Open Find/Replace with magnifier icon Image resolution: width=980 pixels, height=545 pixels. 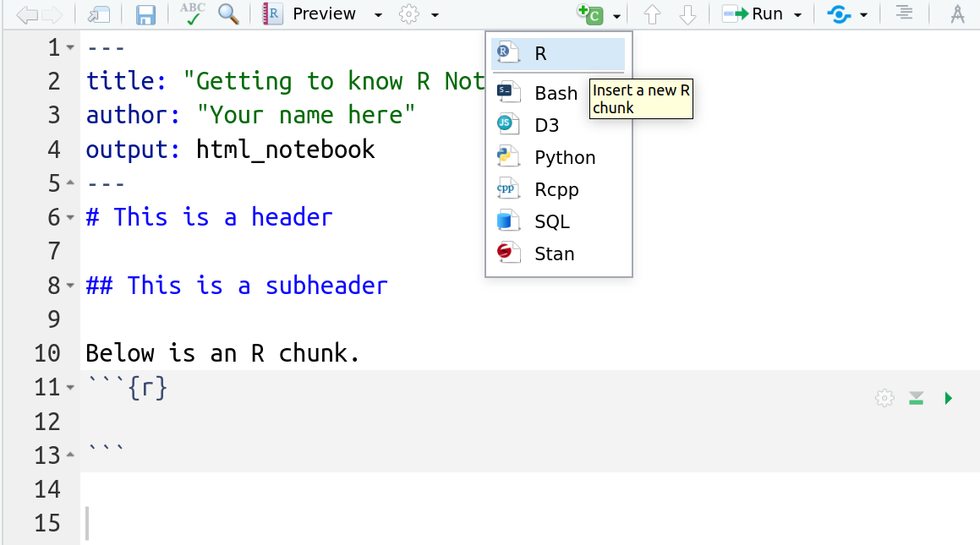228,14
